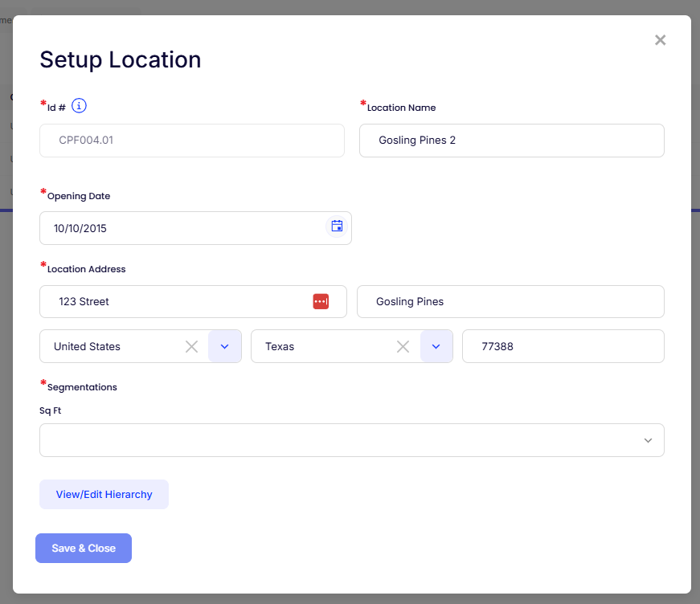The image size is (700, 604).
Task: Select the Opening Date text field
Action: click(x=181, y=228)
